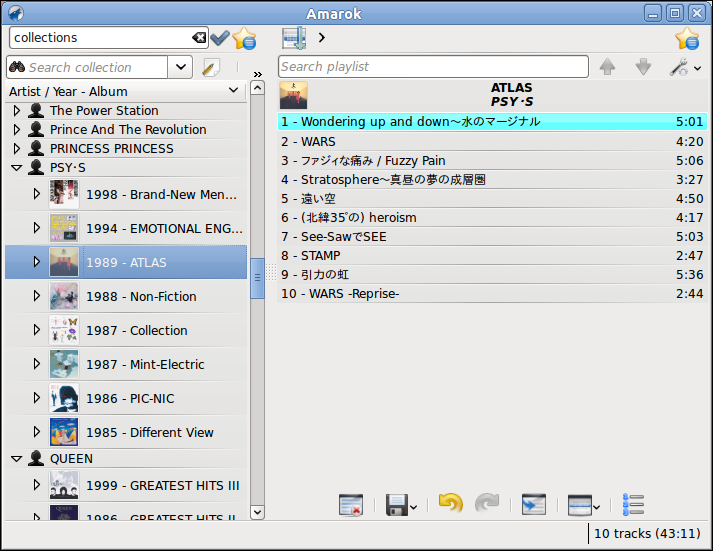
Task: Expand the 1987 - Mint-Electric album
Action: (37, 364)
